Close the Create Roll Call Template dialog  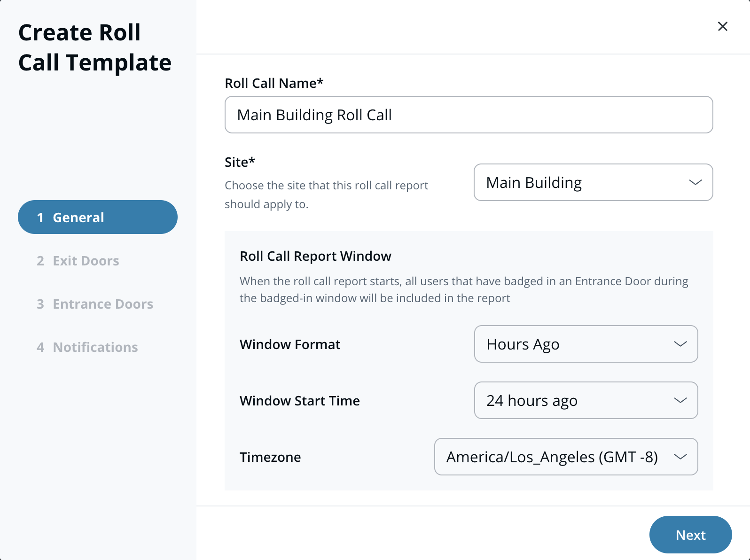pyautogui.click(x=722, y=26)
